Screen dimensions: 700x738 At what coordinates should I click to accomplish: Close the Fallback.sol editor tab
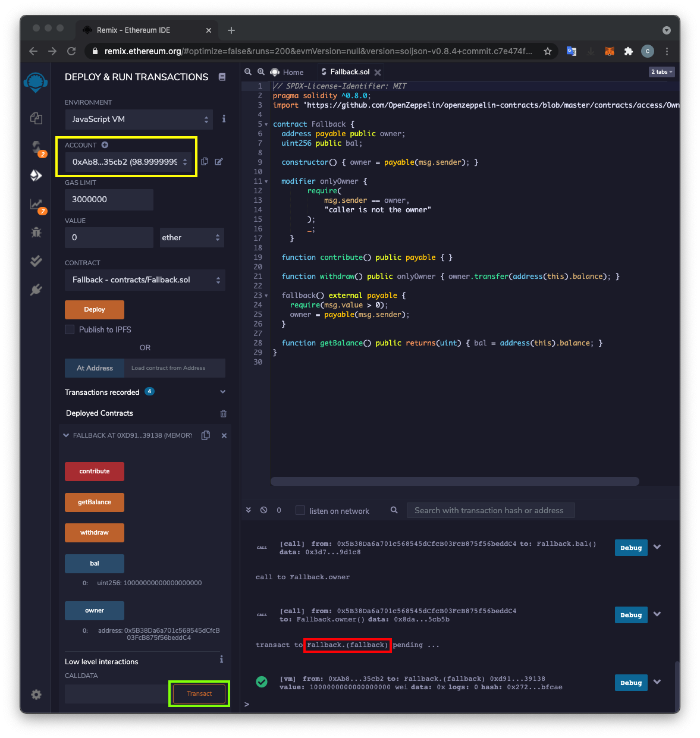point(378,73)
